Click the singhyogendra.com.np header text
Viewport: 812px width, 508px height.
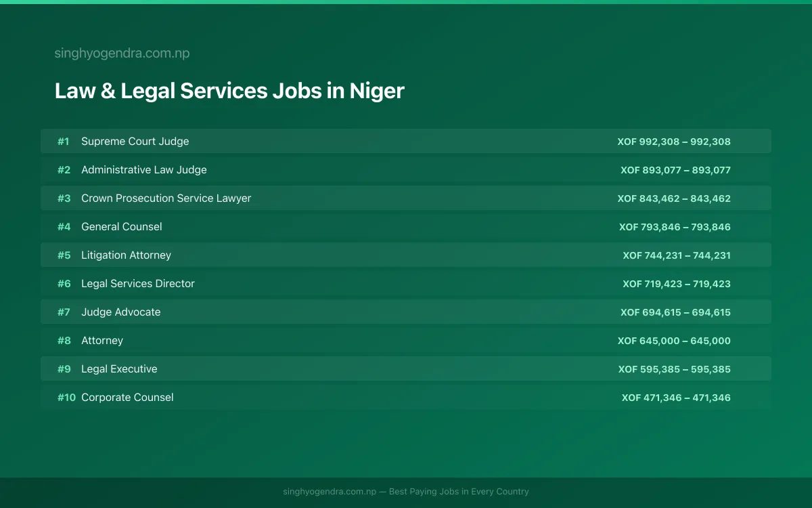(x=122, y=53)
